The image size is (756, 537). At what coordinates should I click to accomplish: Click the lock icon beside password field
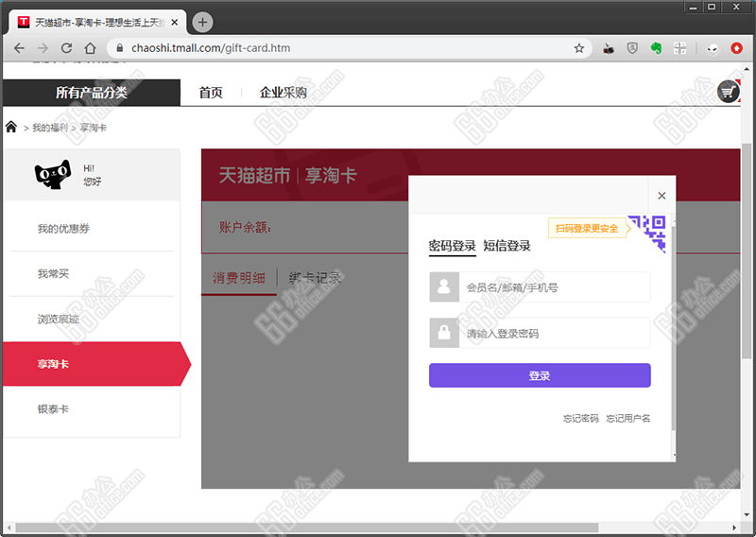444,333
